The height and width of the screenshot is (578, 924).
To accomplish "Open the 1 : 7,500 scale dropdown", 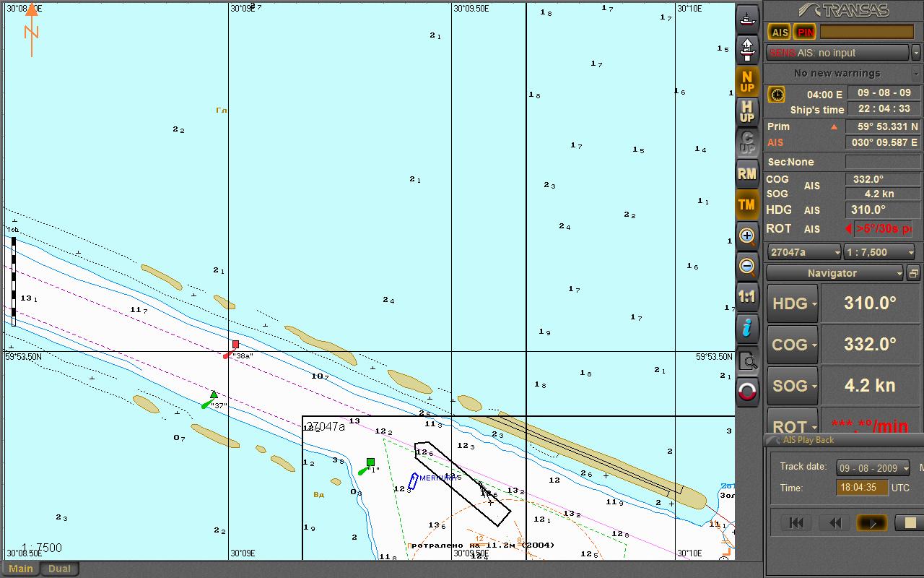I will (880, 252).
